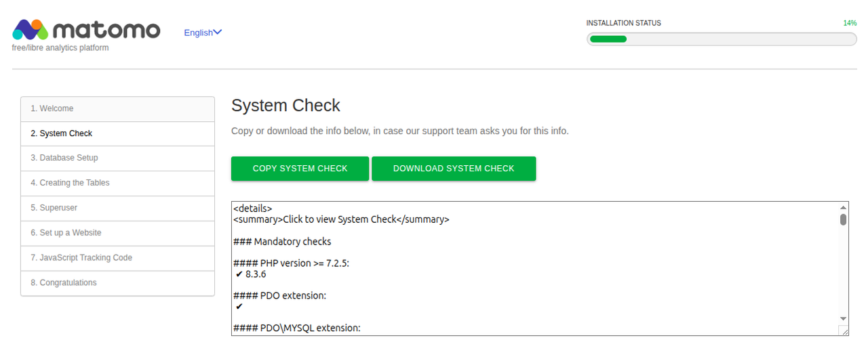Click the Matomo wordmark text

(106, 30)
